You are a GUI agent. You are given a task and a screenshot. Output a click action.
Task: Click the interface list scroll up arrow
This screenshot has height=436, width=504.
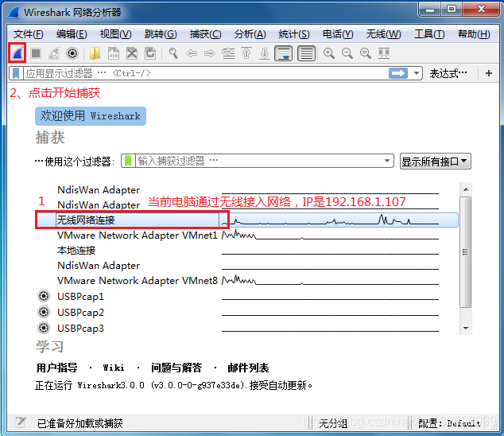(466, 189)
